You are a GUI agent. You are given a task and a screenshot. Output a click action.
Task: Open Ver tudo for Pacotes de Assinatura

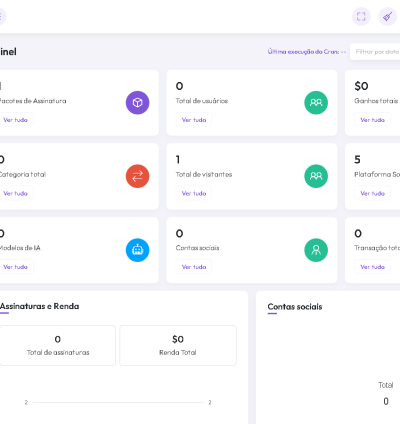15,120
